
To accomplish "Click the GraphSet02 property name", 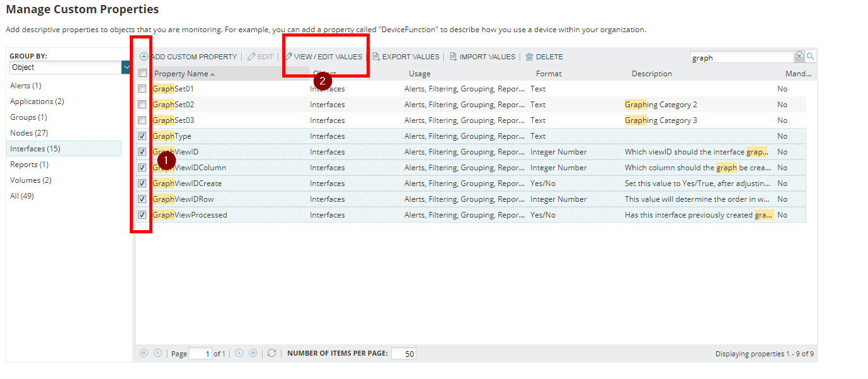I will (173, 105).
